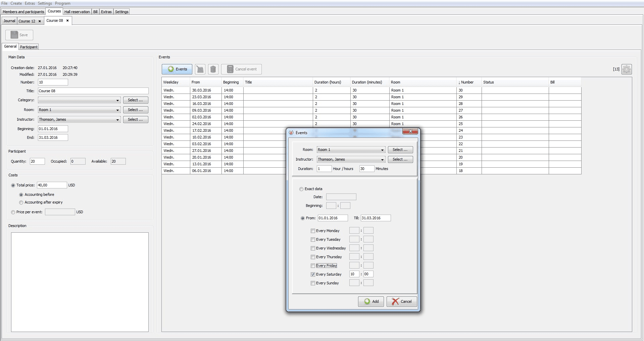
Task: Choose the Price per event radio option
Action: tap(13, 212)
